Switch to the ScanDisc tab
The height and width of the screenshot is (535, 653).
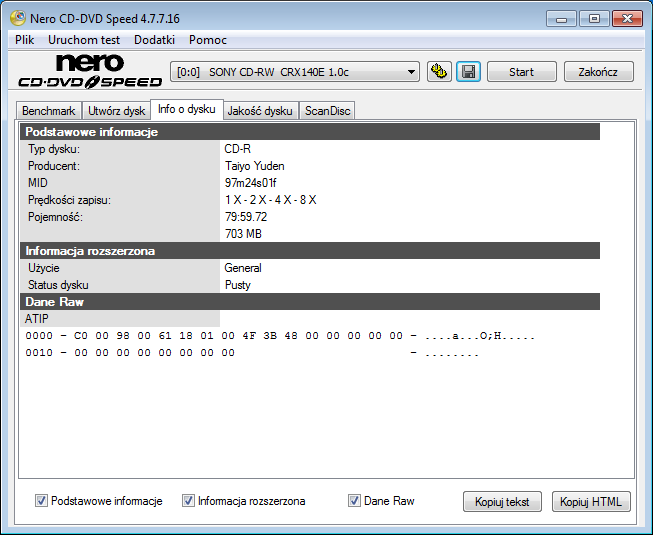point(327,111)
